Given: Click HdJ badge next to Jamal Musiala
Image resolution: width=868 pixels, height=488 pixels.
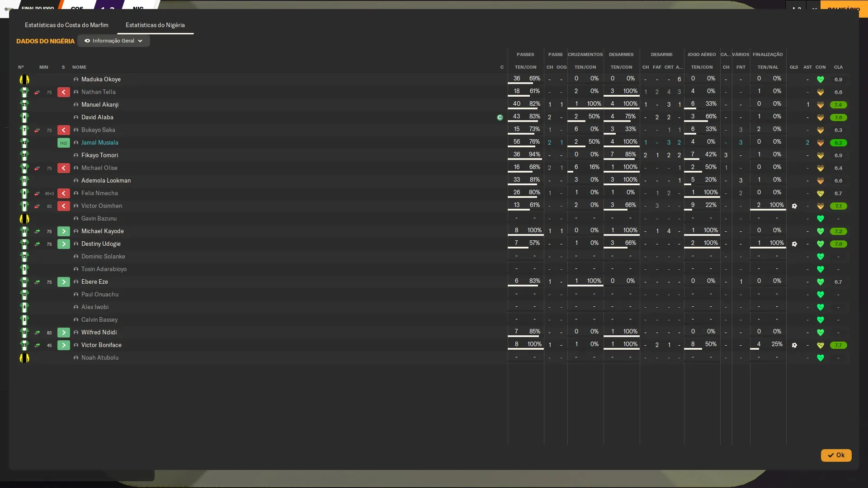Looking at the screenshot, I should click(63, 143).
